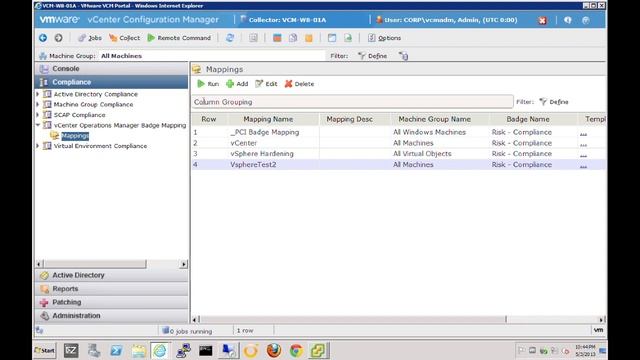Open vSphere Client taskbar icon
The image size is (640, 360).
[x=319, y=350]
